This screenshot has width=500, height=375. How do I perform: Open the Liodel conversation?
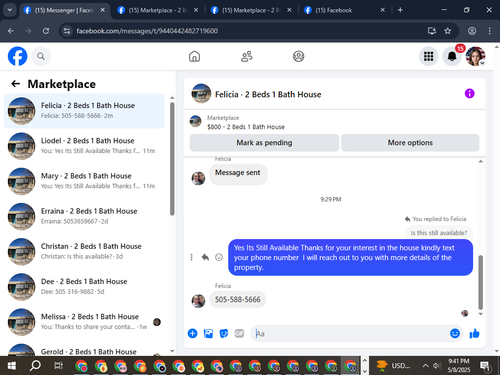(84, 146)
